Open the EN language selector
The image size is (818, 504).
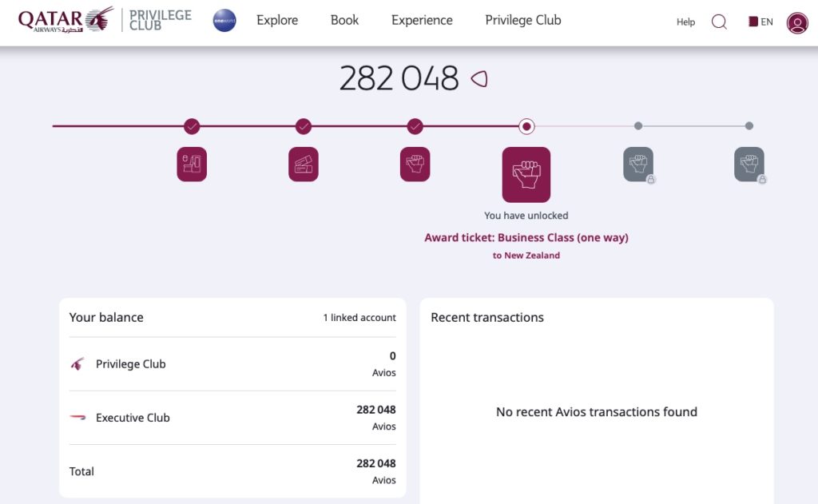760,22
